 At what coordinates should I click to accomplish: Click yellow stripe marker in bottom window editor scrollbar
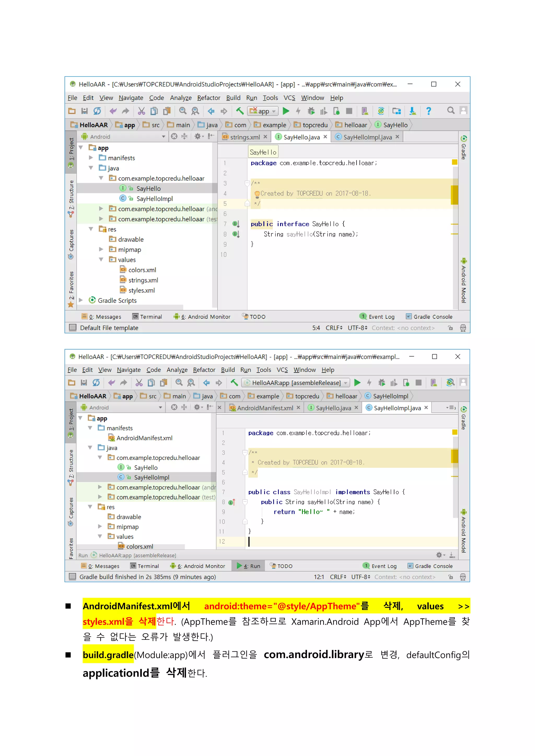455,456
